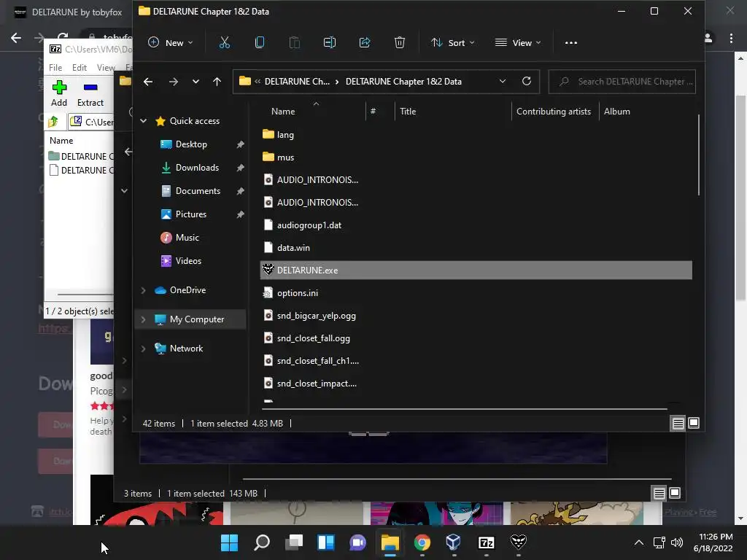Select Music in navigation pane

tap(187, 238)
